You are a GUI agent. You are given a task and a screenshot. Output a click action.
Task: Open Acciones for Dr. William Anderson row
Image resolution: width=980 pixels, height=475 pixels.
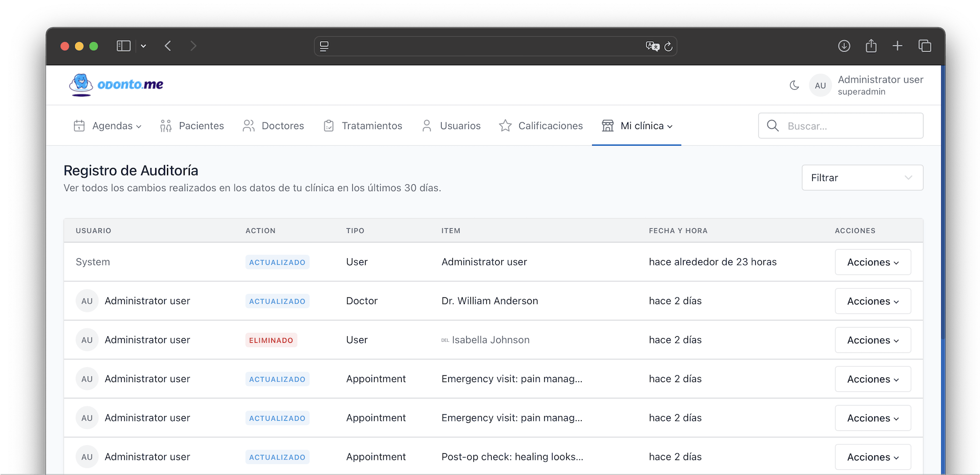tap(873, 301)
